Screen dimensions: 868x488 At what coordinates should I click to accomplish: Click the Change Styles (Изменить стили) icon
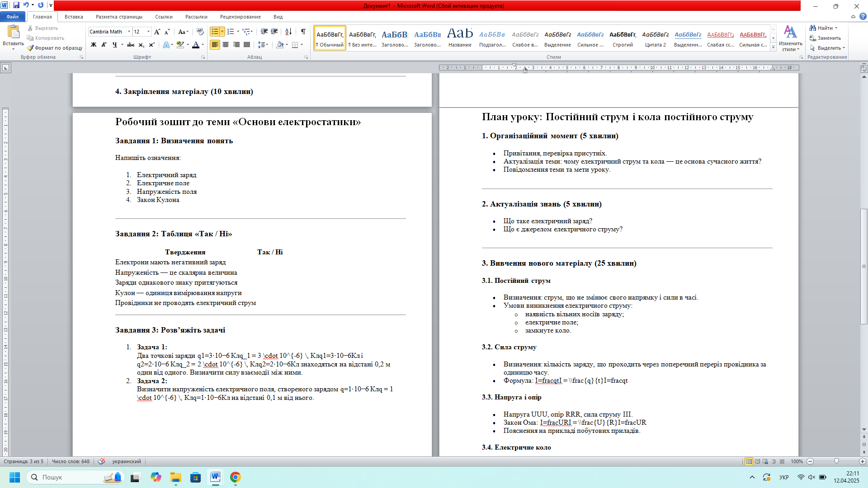[x=790, y=38]
